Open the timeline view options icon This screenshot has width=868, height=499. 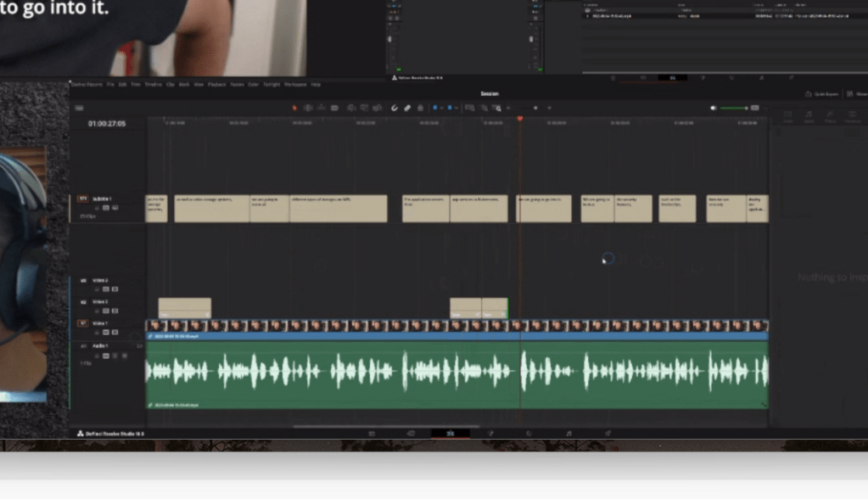coord(79,108)
